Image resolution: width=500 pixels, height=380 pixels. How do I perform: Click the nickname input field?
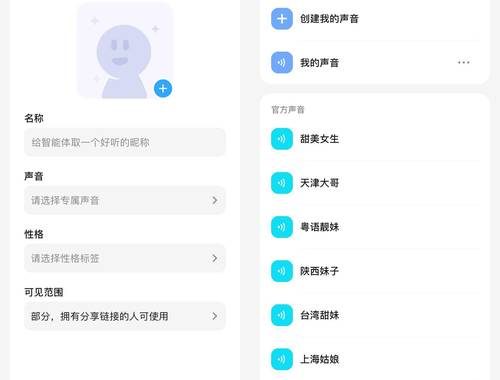coord(125,142)
